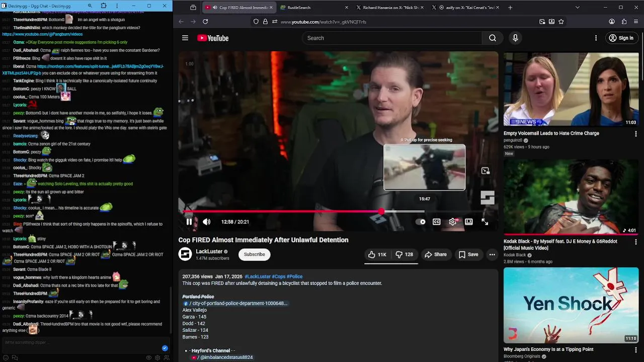The width and height of the screenshot is (644, 362).
Task: Click picture-in-picture icon beside preview
Action: [x=485, y=171]
